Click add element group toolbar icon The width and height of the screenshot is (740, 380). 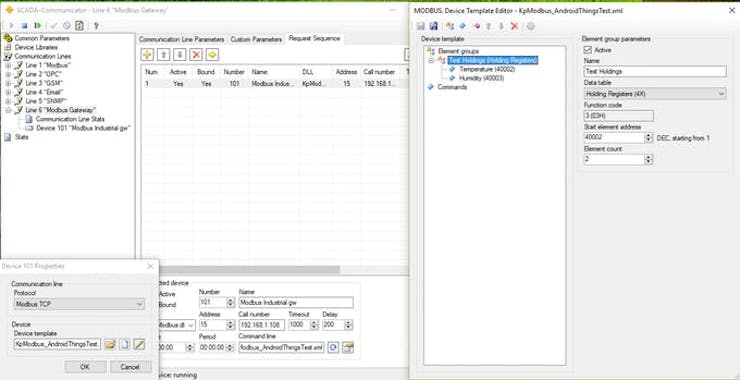450,26
